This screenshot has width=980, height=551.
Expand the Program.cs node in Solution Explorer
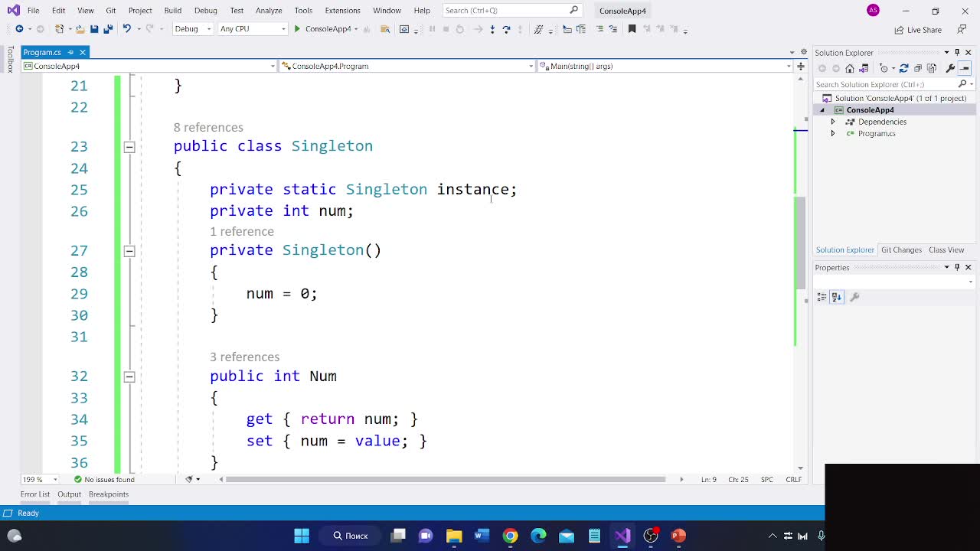tap(833, 134)
